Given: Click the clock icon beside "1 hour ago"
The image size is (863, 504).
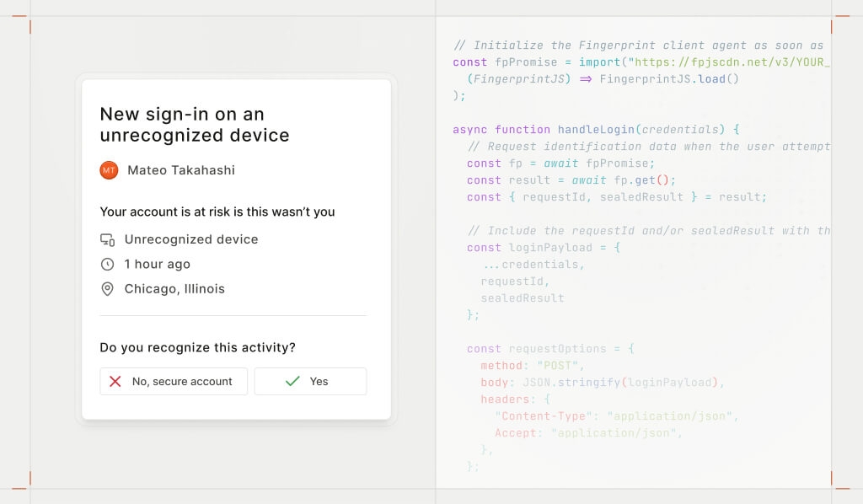Looking at the screenshot, I should pos(107,264).
